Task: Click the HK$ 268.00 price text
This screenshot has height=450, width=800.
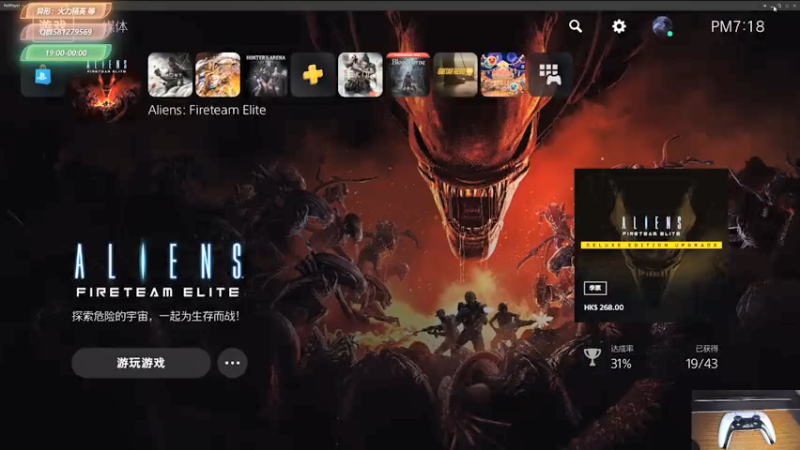Action: (x=604, y=307)
